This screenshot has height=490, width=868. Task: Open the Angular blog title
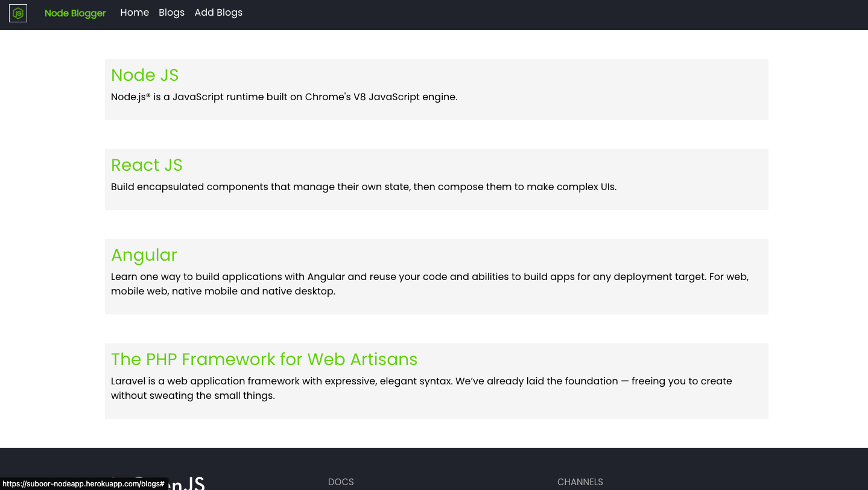coord(144,255)
